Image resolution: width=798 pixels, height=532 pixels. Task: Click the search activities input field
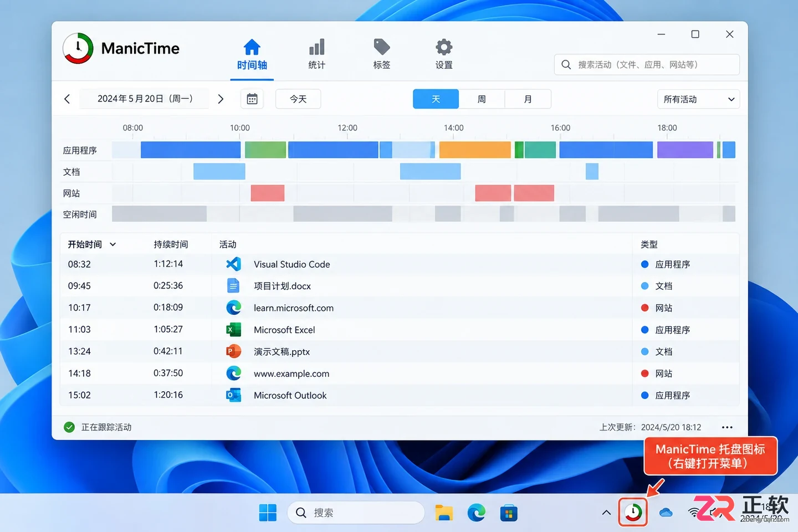point(647,65)
